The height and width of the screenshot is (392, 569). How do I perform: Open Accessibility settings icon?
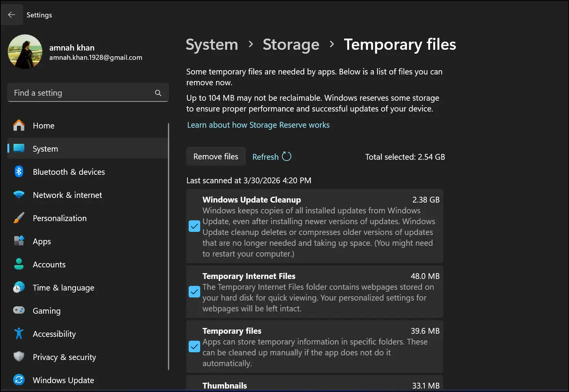pyautogui.click(x=19, y=334)
